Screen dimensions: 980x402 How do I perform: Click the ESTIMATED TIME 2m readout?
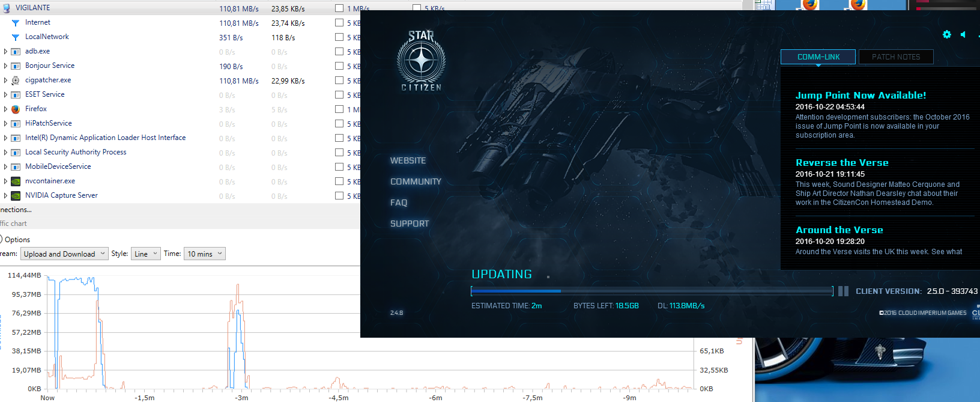[506, 306]
